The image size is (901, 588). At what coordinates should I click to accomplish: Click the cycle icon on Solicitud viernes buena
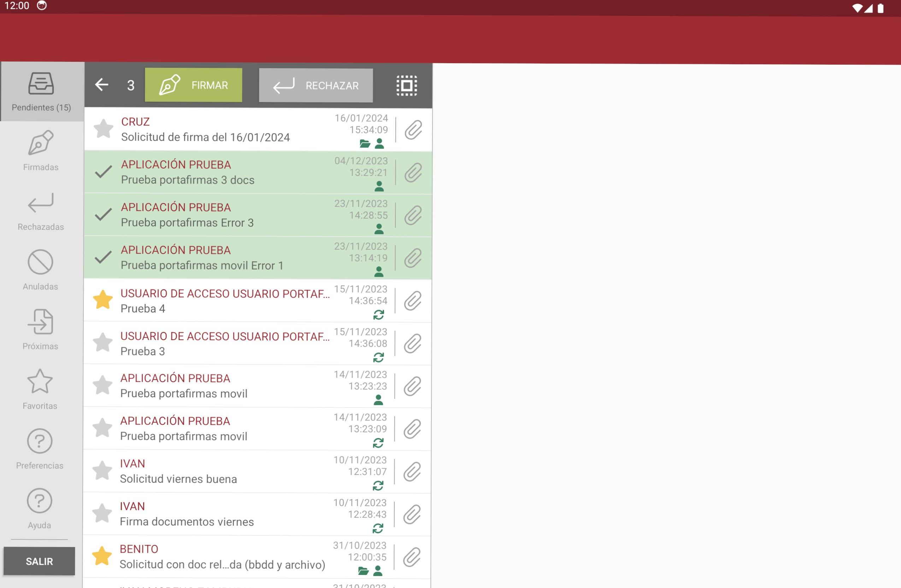click(378, 486)
